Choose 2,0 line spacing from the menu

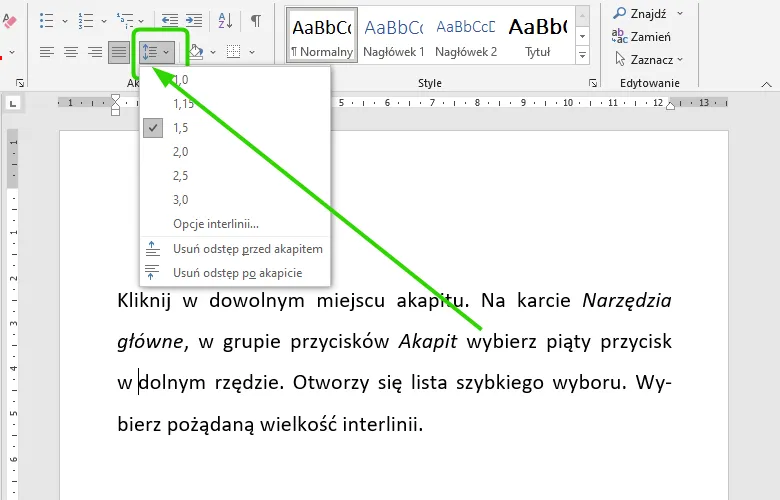pos(180,152)
